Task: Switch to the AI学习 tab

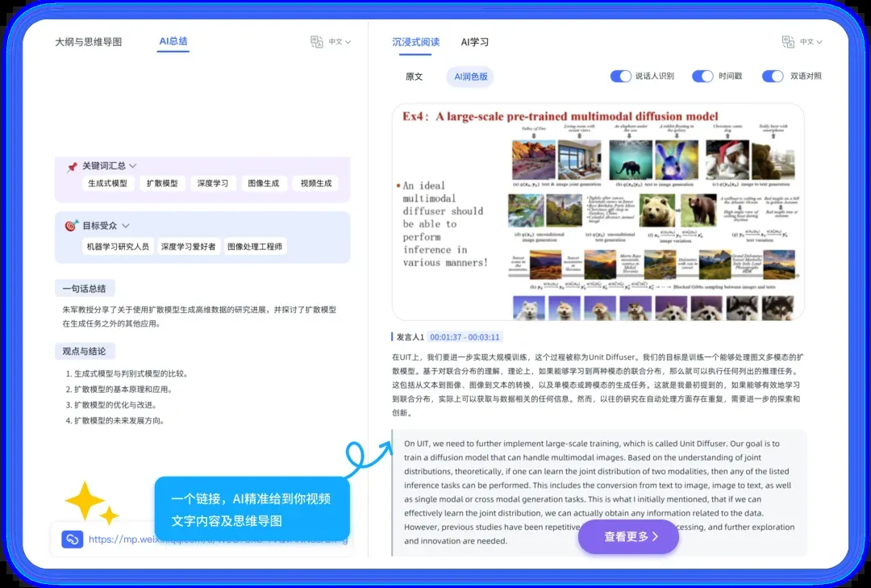Action: pos(474,42)
